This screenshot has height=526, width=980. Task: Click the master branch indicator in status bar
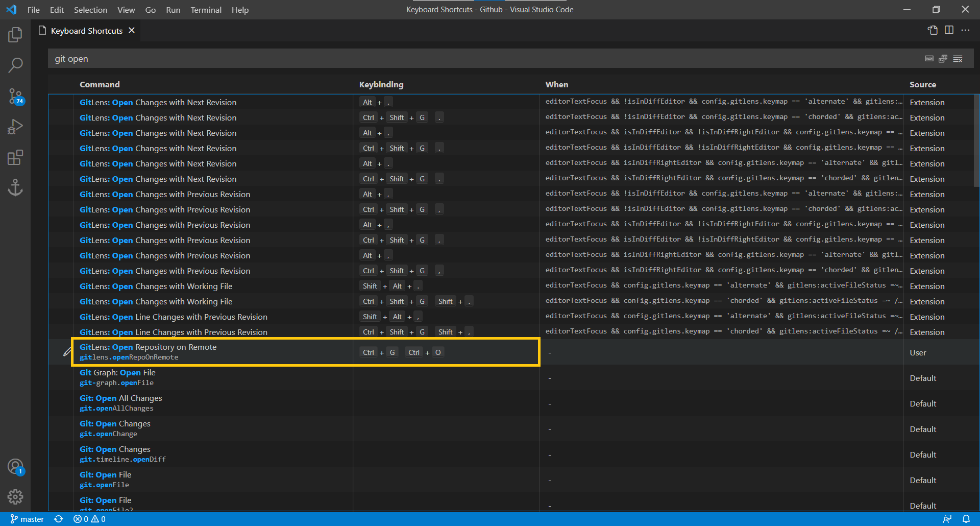coord(27,519)
